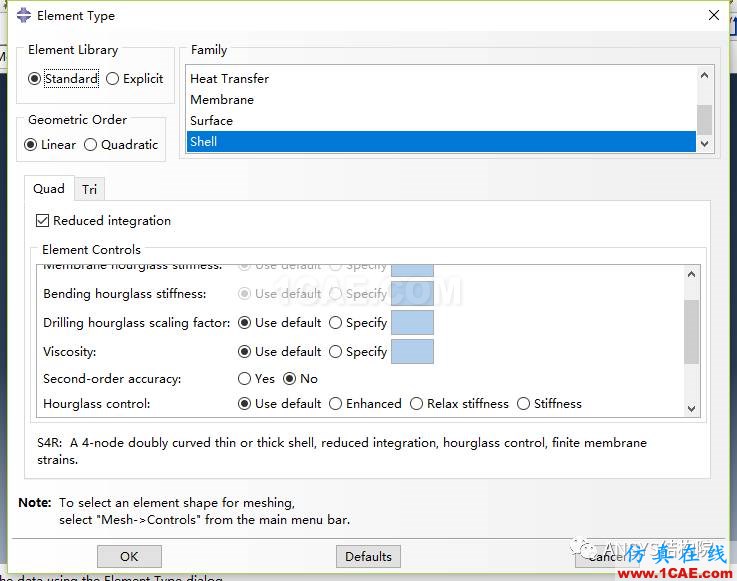The height and width of the screenshot is (581, 737).
Task: Select Surface in Family list
Action: tap(441, 121)
